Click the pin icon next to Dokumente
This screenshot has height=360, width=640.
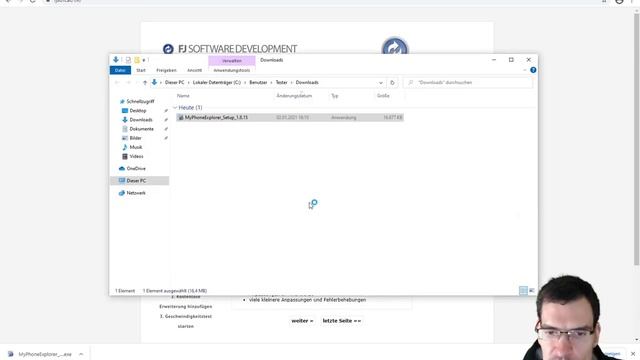click(166, 129)
